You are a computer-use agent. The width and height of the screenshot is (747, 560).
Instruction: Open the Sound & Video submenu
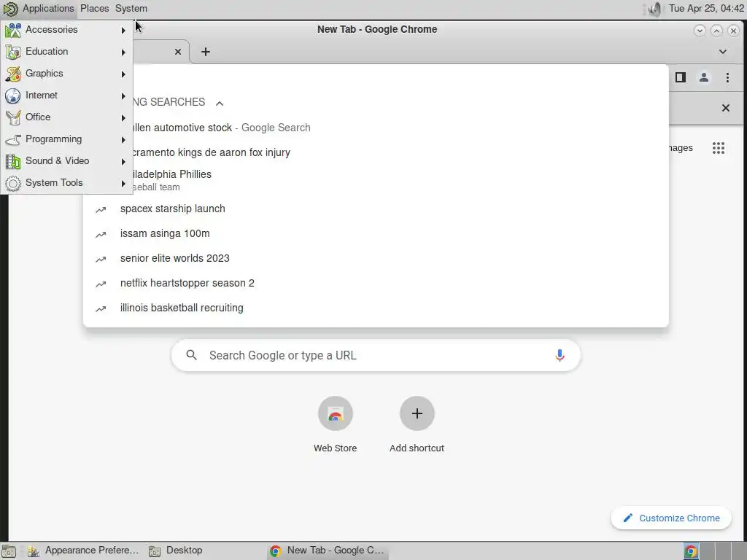click(x=66, y=161)
